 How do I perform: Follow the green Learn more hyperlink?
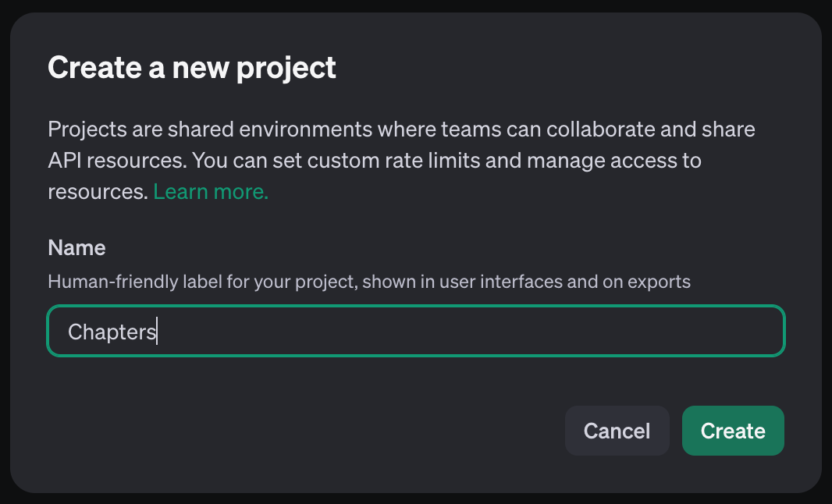211,192
